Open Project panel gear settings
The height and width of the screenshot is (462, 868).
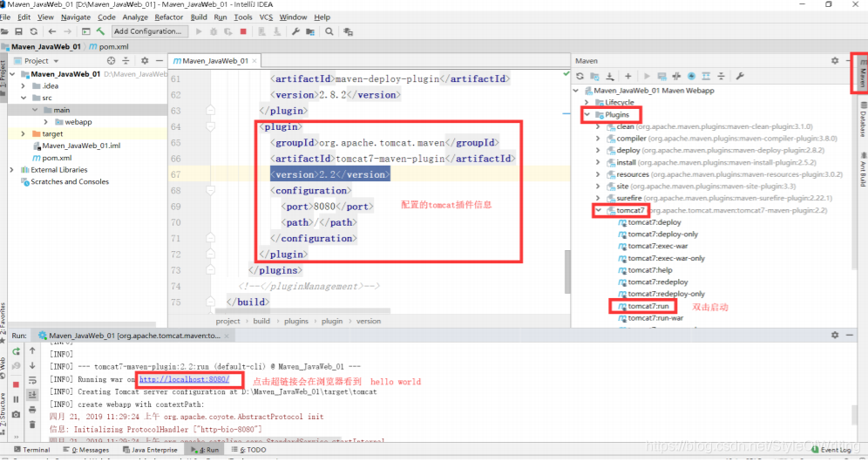click(x=145, y=60)
